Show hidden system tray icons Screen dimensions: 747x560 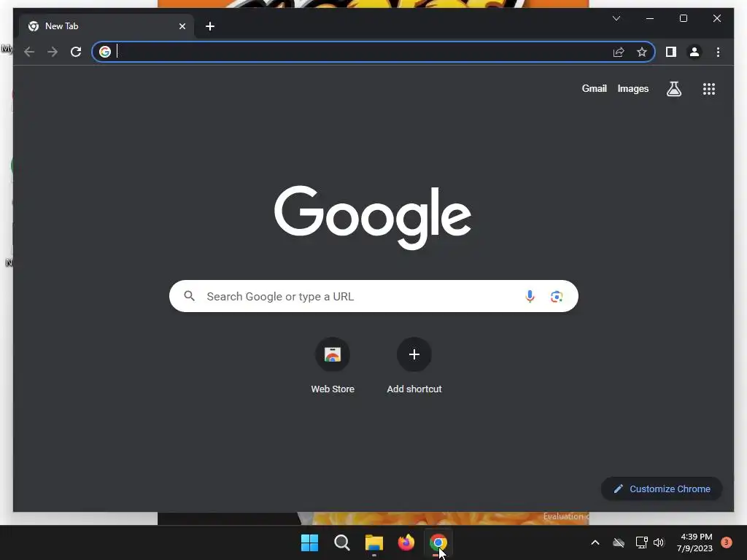point(595,542)
